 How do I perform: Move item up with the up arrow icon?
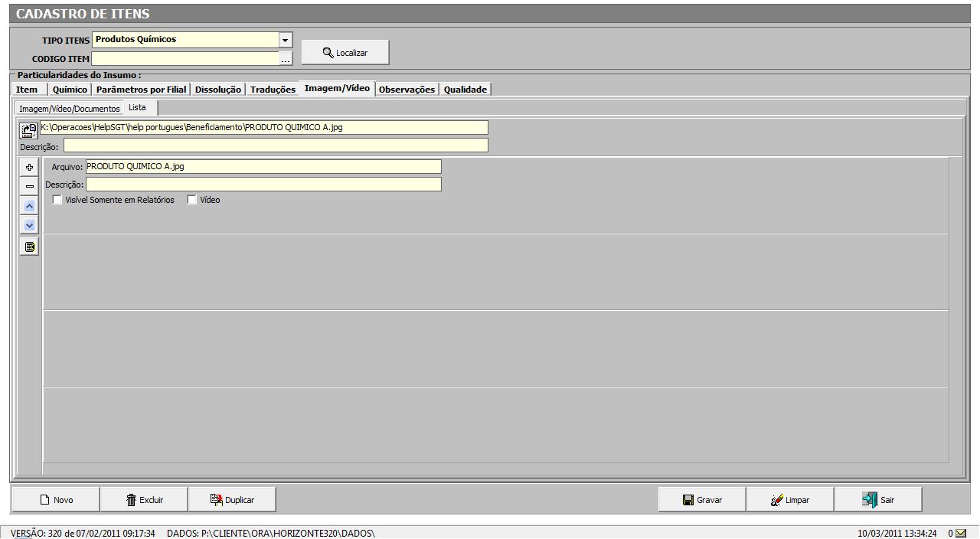(x=30, y=206)
